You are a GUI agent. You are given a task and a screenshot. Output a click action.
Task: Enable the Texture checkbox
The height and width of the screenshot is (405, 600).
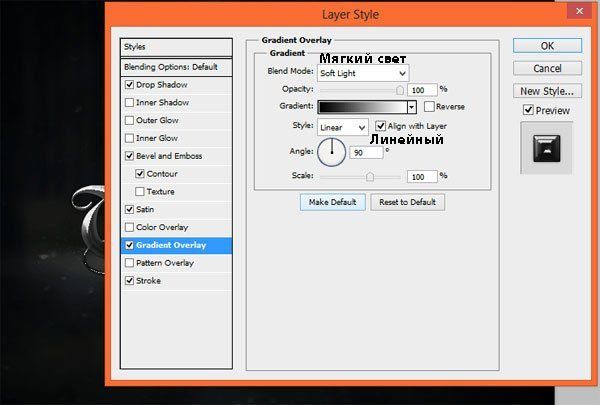[140, 191]
